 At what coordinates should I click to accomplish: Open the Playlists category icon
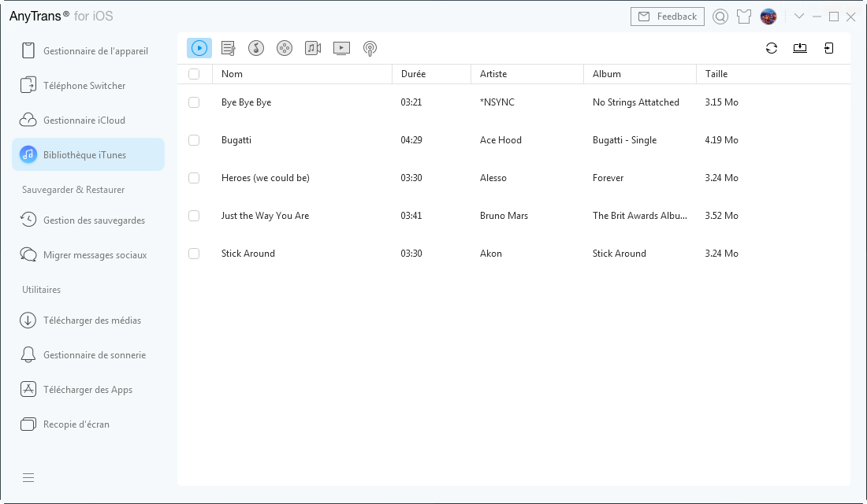(x=228, y=48)
